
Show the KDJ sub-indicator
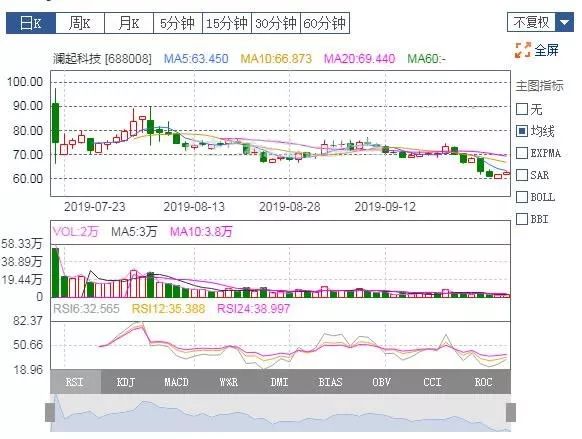126,382
